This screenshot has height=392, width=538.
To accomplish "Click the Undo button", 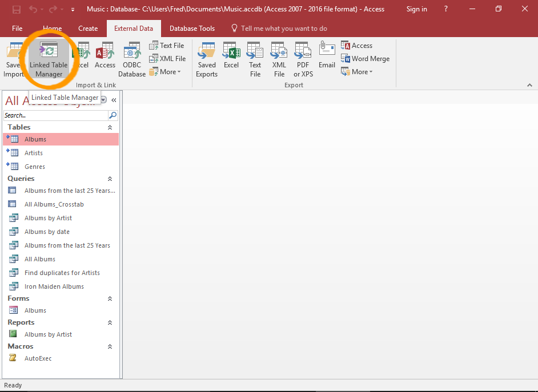I will 33,9.
